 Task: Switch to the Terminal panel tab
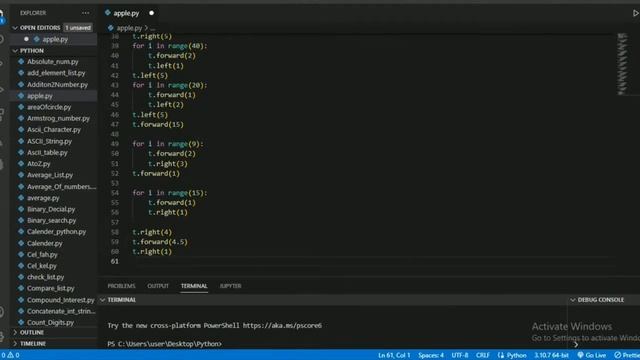(194, 286)
